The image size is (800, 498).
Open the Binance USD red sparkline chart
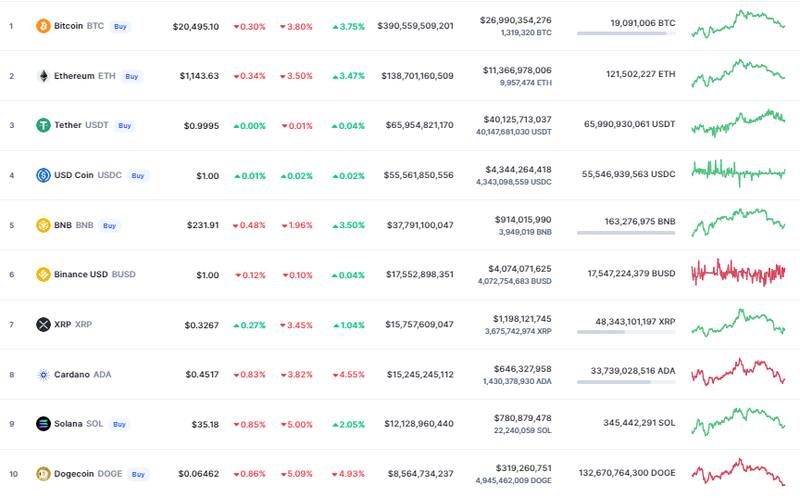[738, 272]
